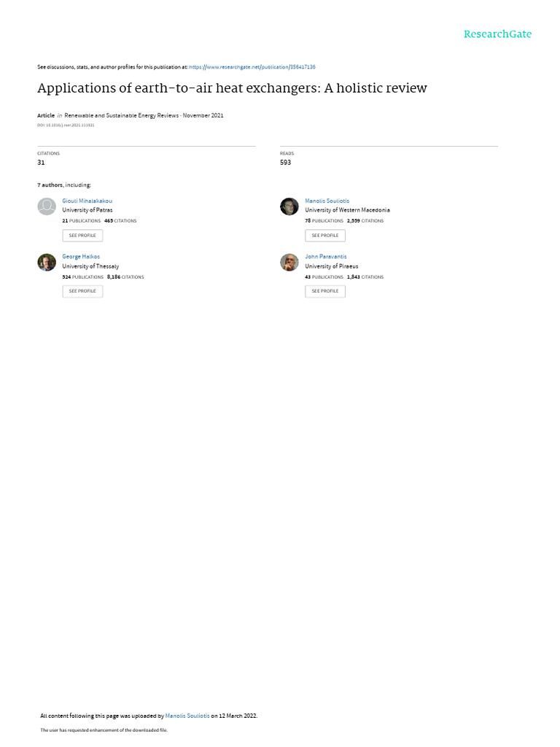Screen dimensions: 560x747
Task: Click Manolis Souliotis profile photo
Action: click(289, 206)
